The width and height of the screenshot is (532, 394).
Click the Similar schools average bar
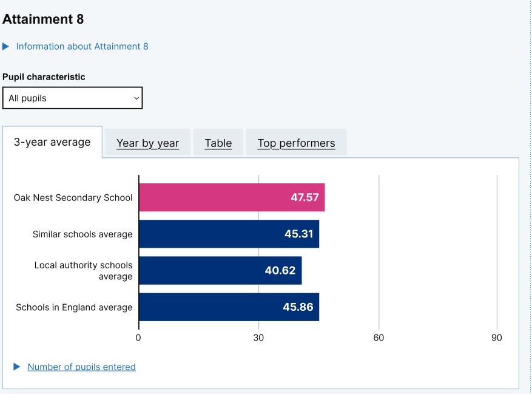click(227, 234)
